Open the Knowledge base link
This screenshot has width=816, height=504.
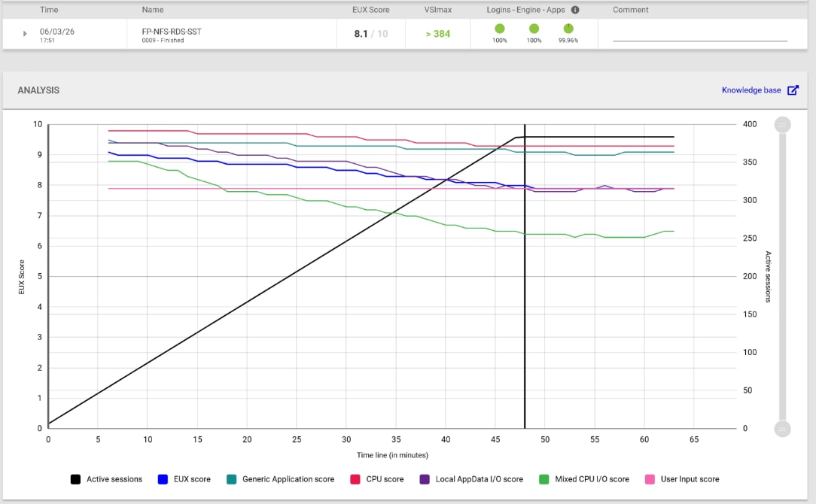coord(751,90)
